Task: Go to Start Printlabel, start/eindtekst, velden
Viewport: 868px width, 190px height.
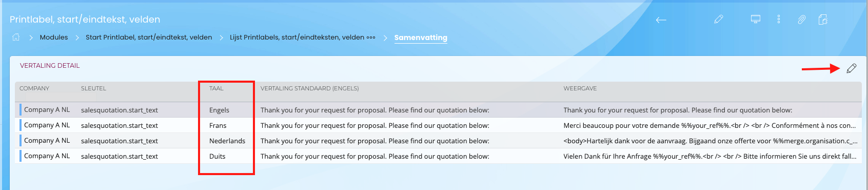Action: (149, 37)
